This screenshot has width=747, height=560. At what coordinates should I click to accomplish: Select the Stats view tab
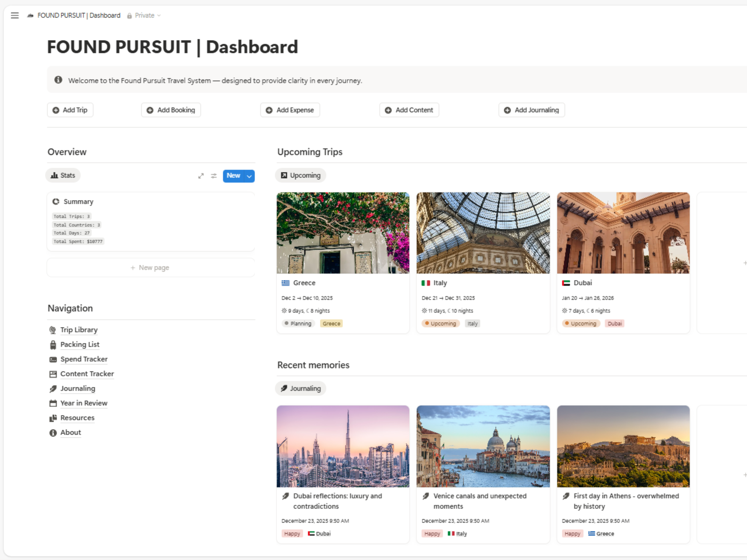pos(63,176)
